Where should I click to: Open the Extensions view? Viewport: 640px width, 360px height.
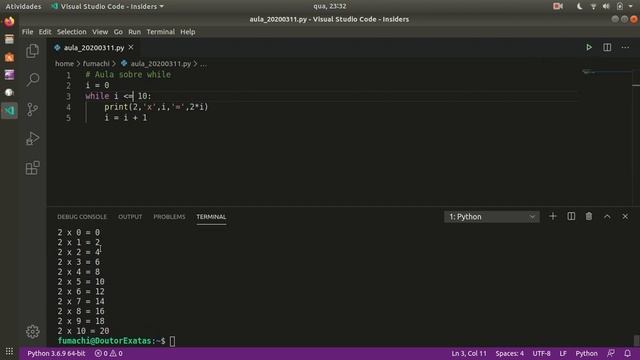coord(32,168)
